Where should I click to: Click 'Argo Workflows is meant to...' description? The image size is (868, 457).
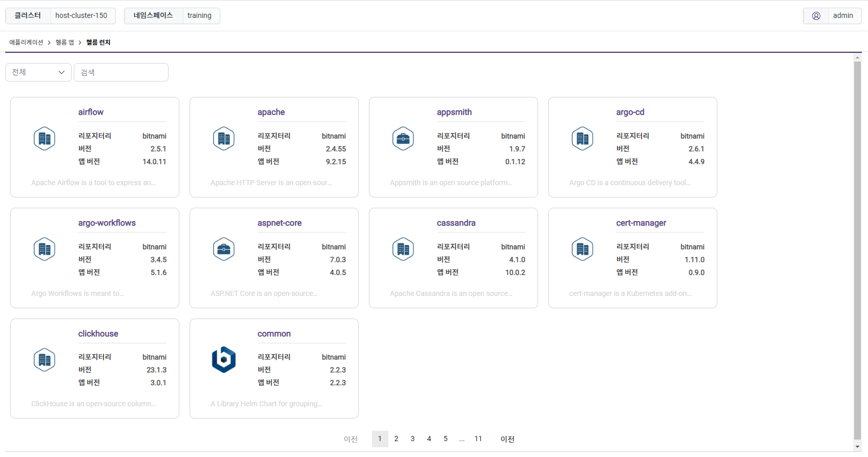77,293
